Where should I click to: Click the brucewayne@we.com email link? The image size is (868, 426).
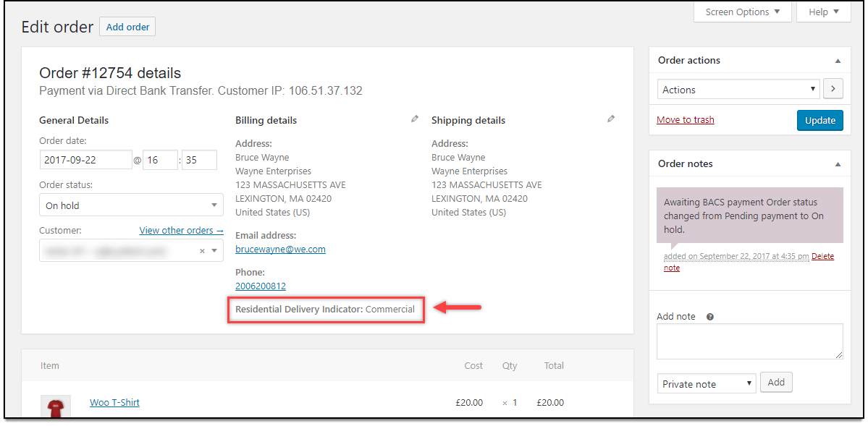[281, 249]
